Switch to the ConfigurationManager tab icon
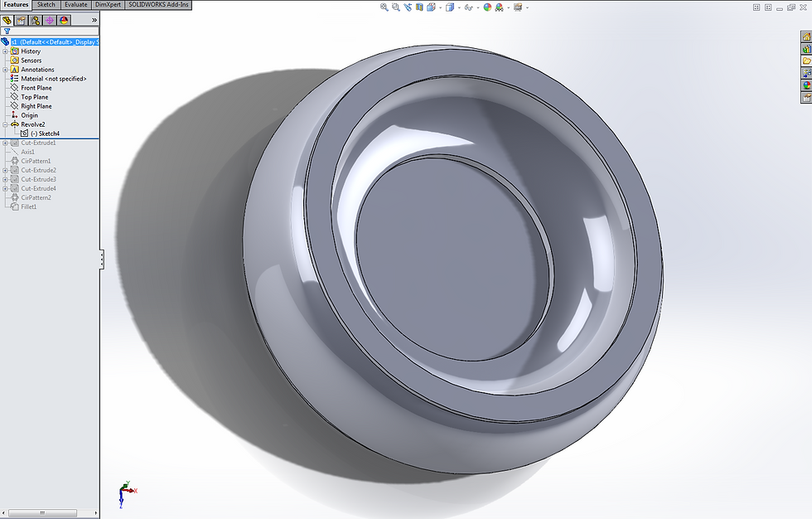The width and height of the screenshot is (812, 519). tap(35, 20)
